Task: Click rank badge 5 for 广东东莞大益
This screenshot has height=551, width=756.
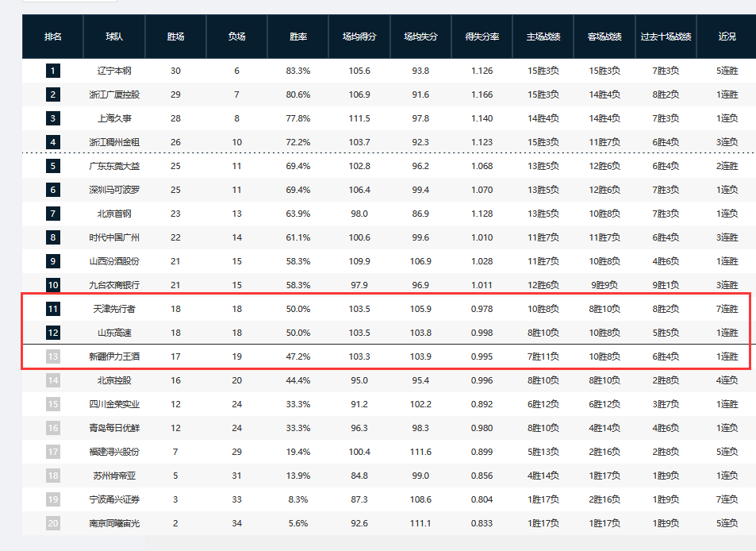Action: (53, 166)
